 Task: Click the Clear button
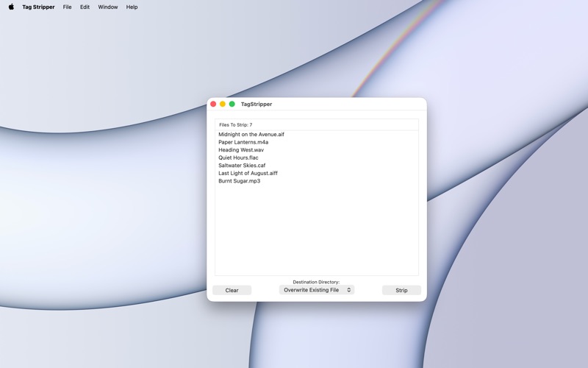232,290
